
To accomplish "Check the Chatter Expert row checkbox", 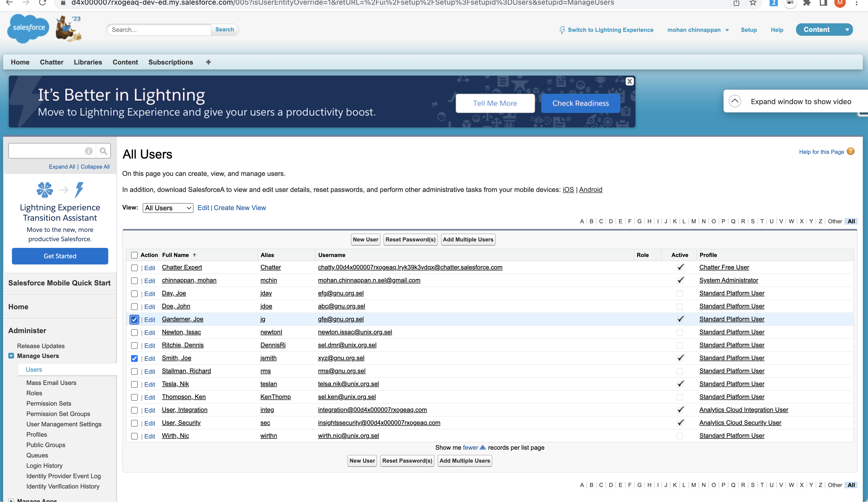I will (134, 268).
